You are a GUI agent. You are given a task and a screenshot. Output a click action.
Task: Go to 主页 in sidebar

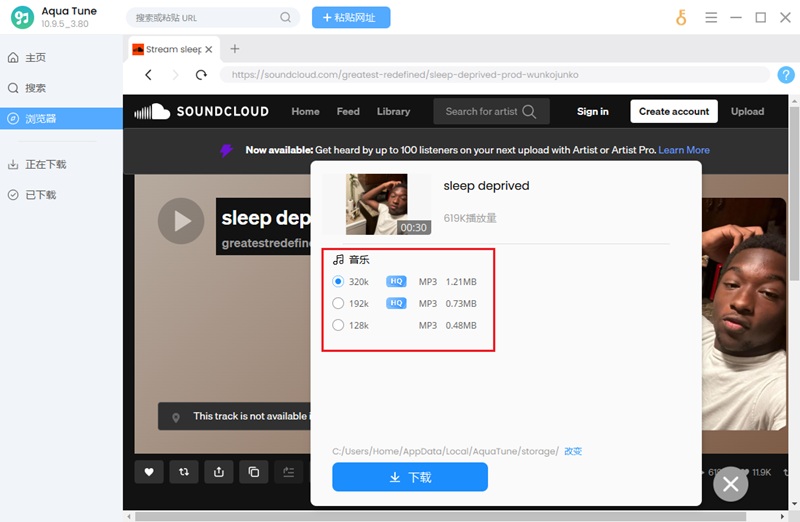click(61, 57)
